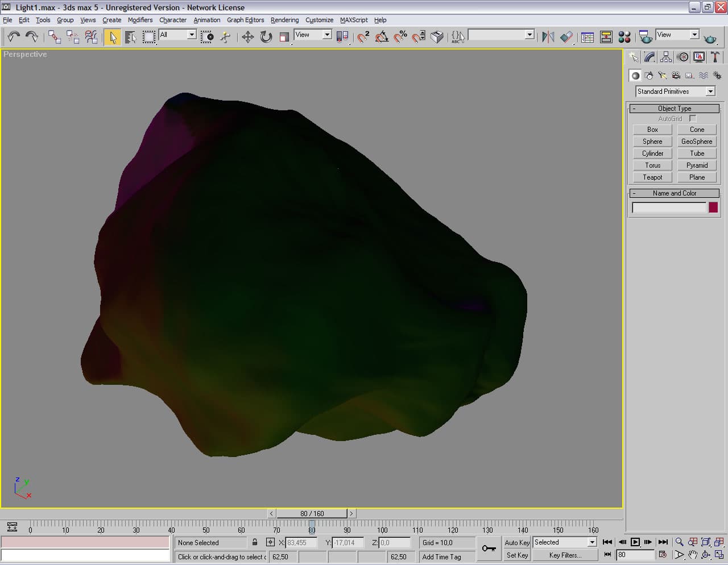Open the Modifiers menu
728x565 pixels.
pos(140,20)
